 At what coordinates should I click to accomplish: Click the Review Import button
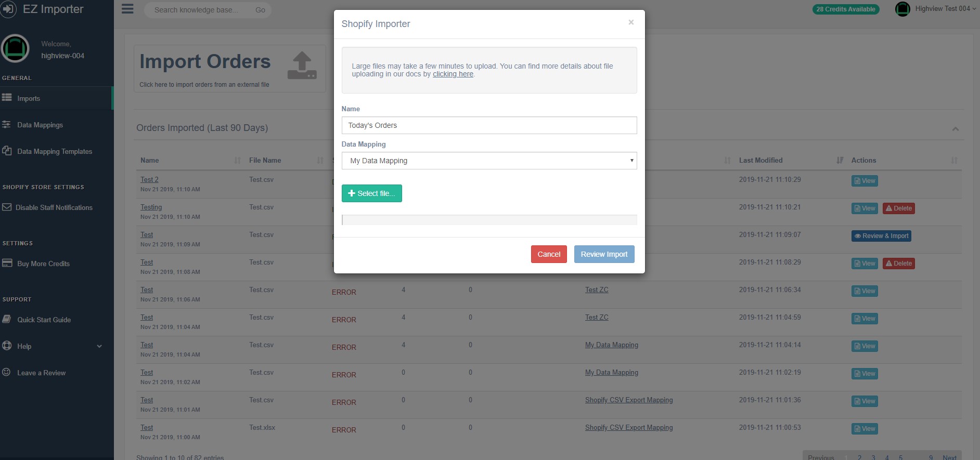pyautogui.click(x=604, y=254)
